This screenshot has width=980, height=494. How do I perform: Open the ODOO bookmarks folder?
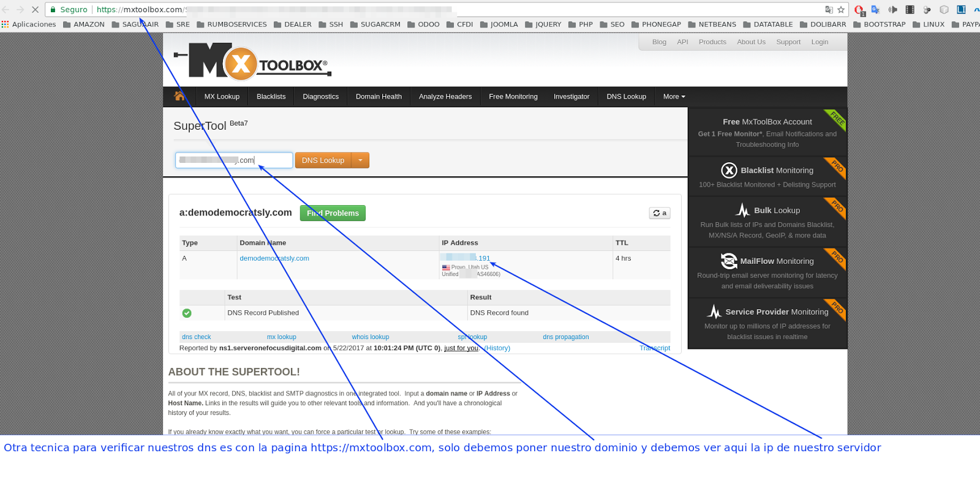click(423, 24)
